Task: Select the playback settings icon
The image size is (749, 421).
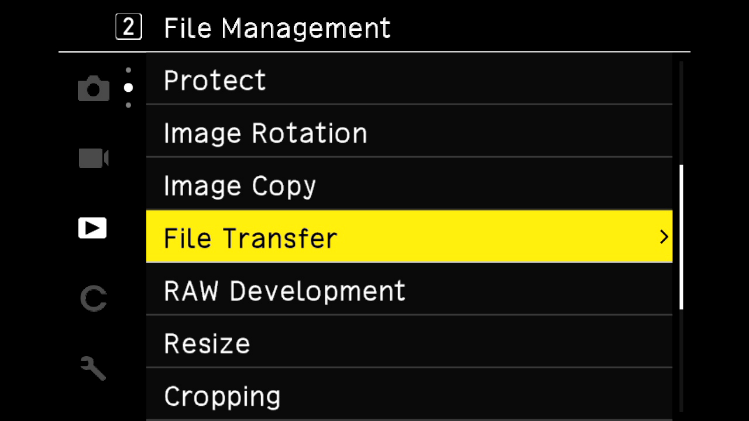Action: point(92,228)
